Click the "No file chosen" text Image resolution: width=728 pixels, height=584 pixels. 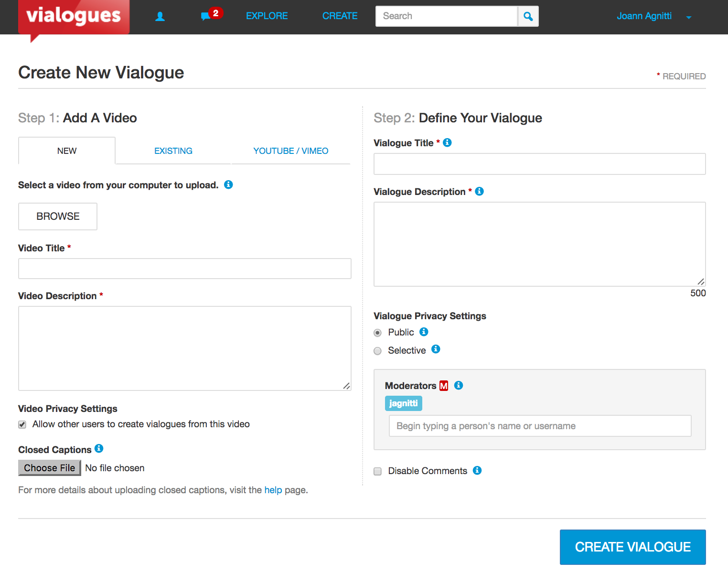coord(115,468)
